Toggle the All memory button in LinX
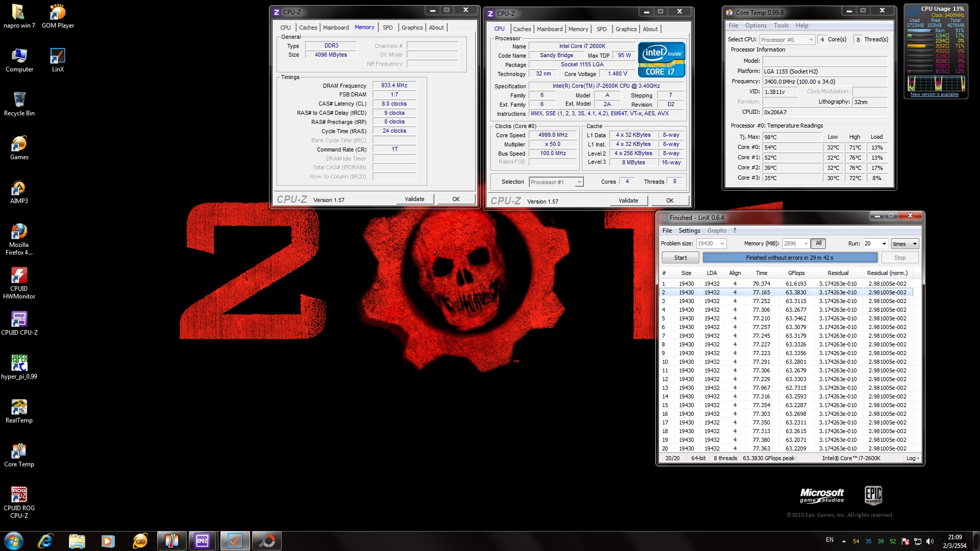The height and width of the screenshot is (551, 980). (x=818, y=243)
